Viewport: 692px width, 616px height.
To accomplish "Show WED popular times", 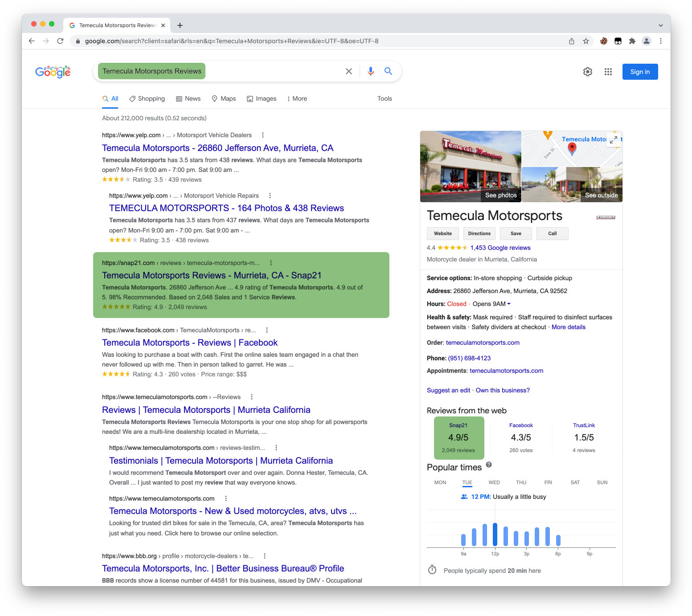I will tap(494, 482).
